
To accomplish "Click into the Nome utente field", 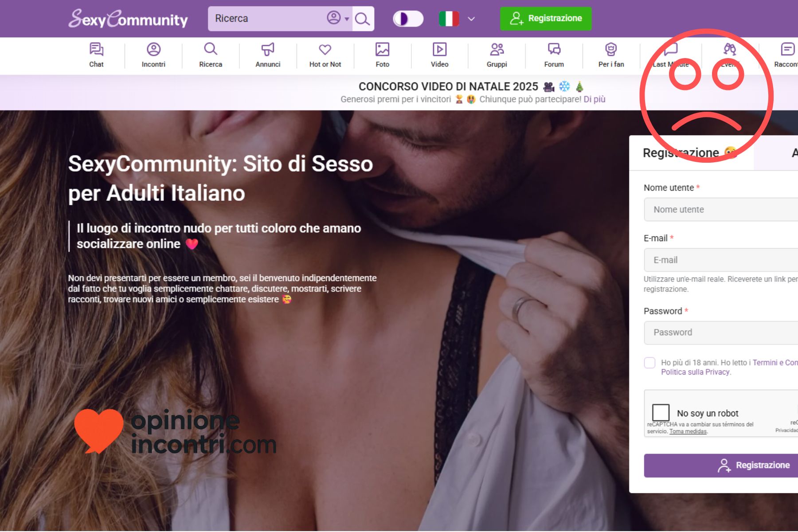I will [x=721, y=209].
